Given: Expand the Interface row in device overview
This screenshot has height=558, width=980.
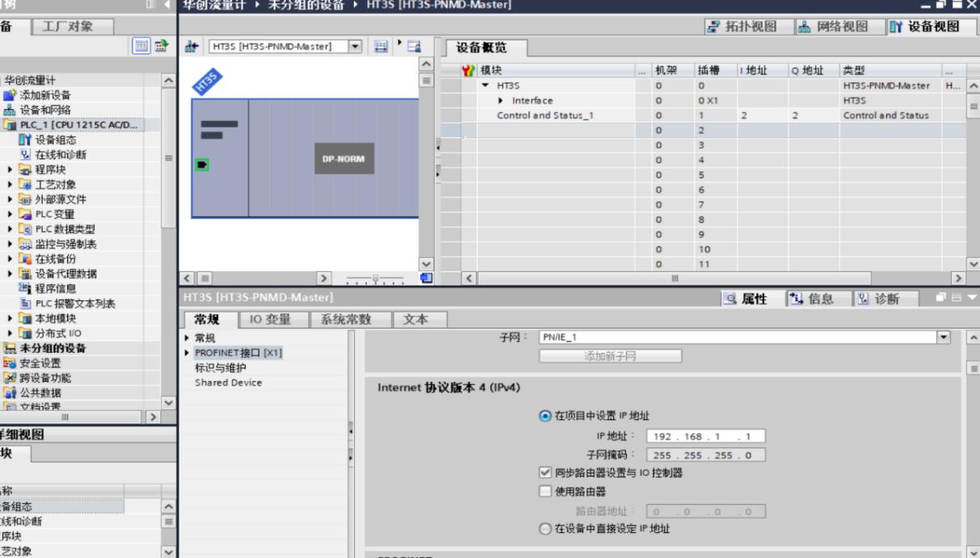Looking at the screenshot, I should (x=502, y=100).
